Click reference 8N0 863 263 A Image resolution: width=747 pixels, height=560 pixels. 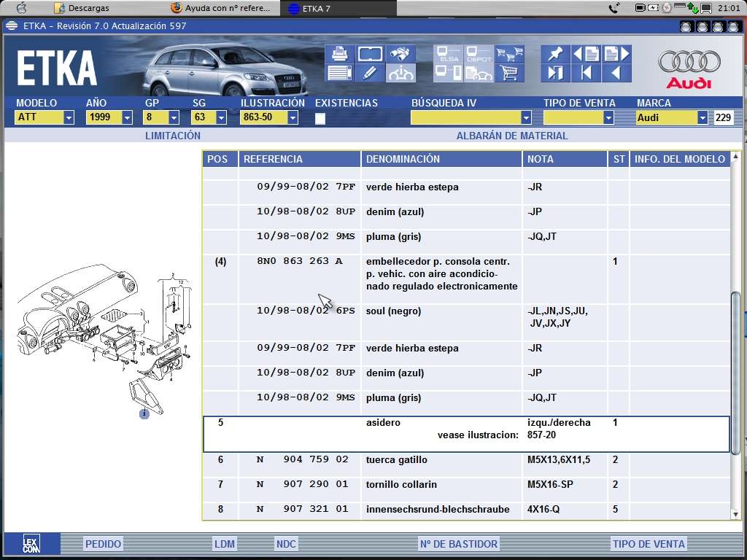(x=299, y=261)
